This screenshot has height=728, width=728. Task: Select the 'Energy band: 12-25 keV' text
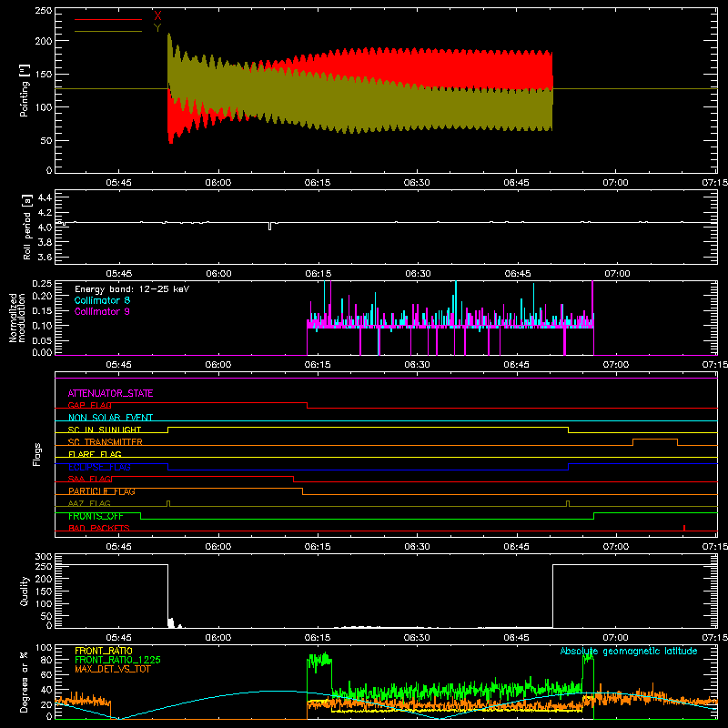coord(132,289)
